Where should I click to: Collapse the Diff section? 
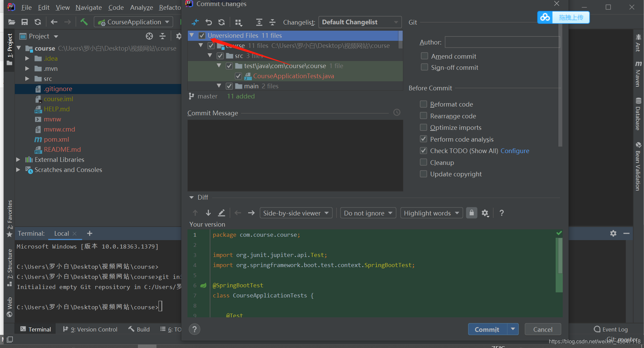192,197
